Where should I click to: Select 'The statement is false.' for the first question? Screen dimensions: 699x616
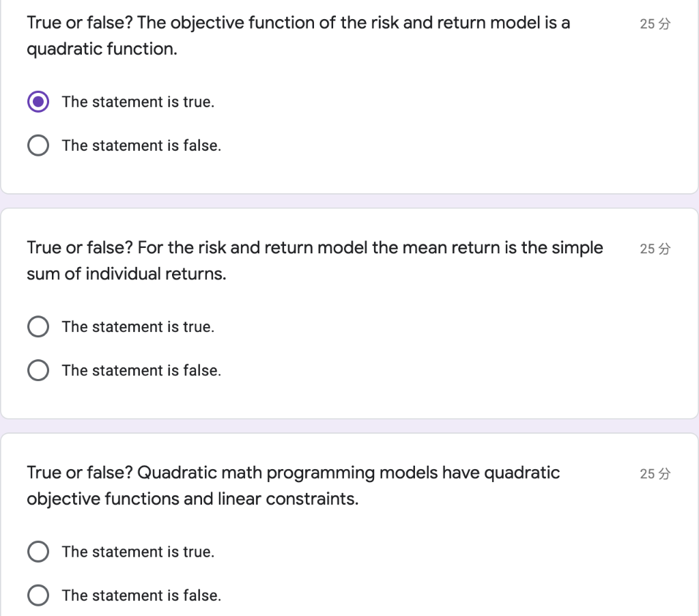38,145
